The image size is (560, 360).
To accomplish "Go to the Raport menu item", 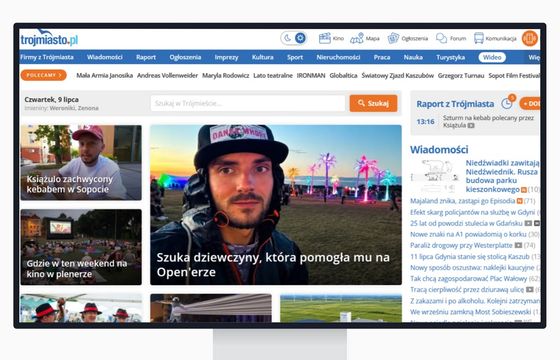I will click(146, 57).
